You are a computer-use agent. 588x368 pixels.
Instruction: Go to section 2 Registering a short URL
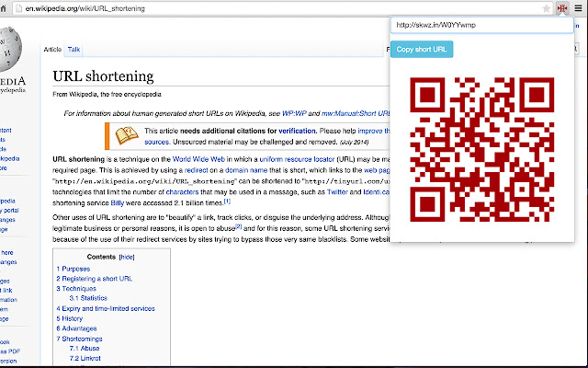pos(94,279)
